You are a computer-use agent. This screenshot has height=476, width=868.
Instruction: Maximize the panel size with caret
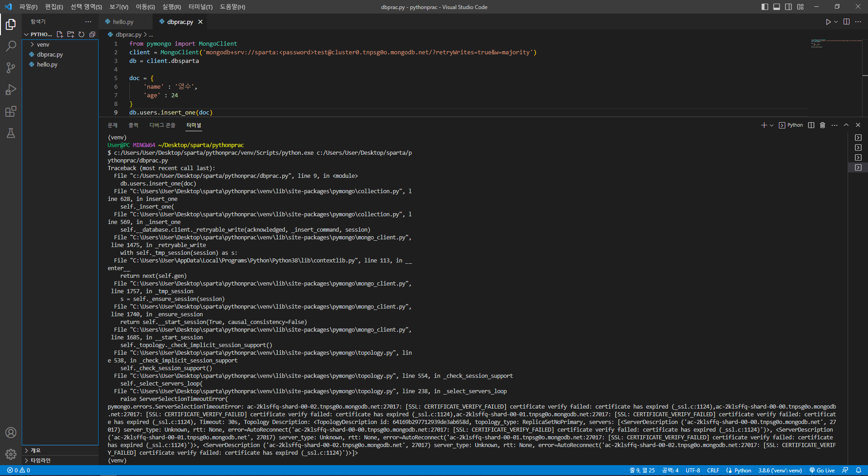(846, 125)
